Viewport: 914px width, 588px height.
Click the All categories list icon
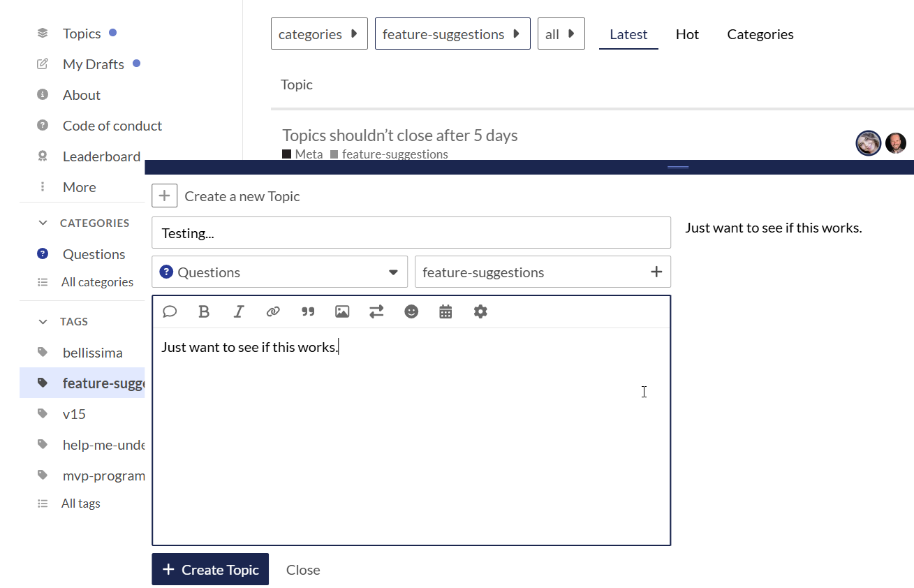pos(43,282)
